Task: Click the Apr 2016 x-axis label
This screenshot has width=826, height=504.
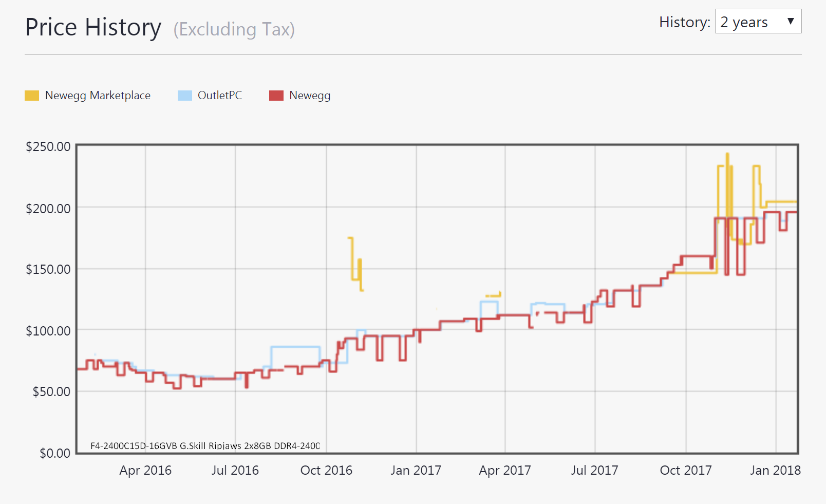Action: click(145, 470)
